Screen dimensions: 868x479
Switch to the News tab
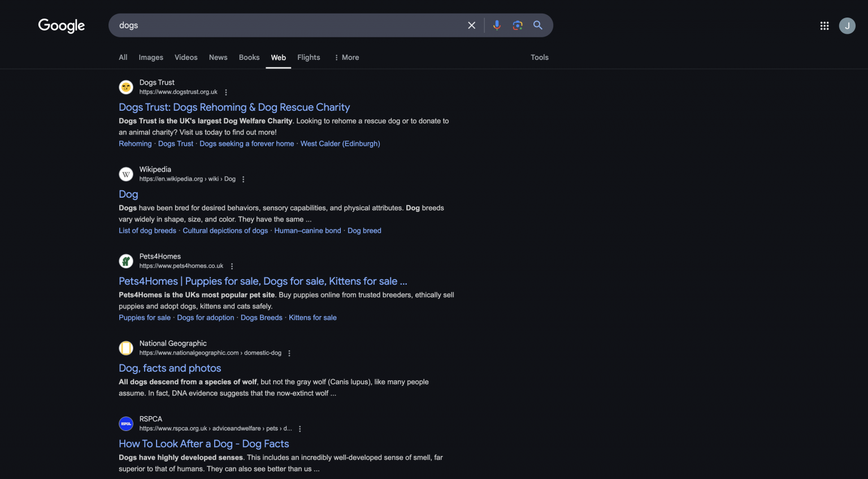[x=218, y=58]
